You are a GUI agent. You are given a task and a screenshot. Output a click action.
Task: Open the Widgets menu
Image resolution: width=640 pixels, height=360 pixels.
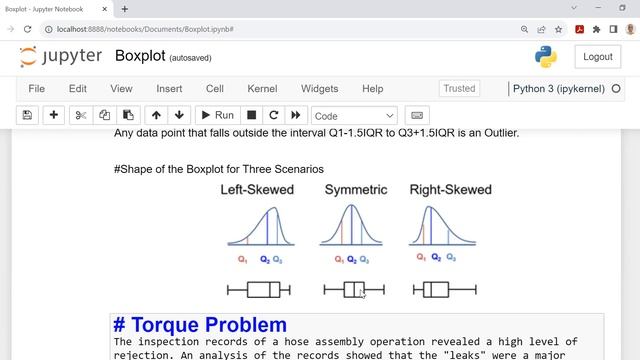tap(320, 89)
